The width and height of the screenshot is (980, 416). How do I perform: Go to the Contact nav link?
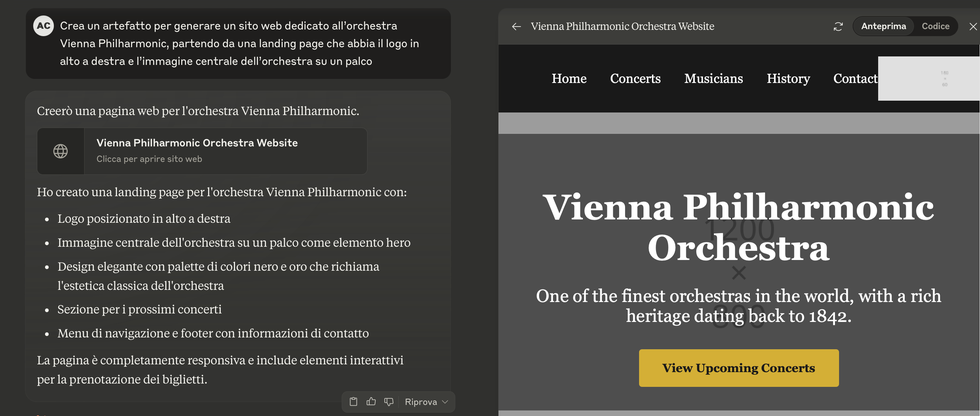(x=856, y=79)
